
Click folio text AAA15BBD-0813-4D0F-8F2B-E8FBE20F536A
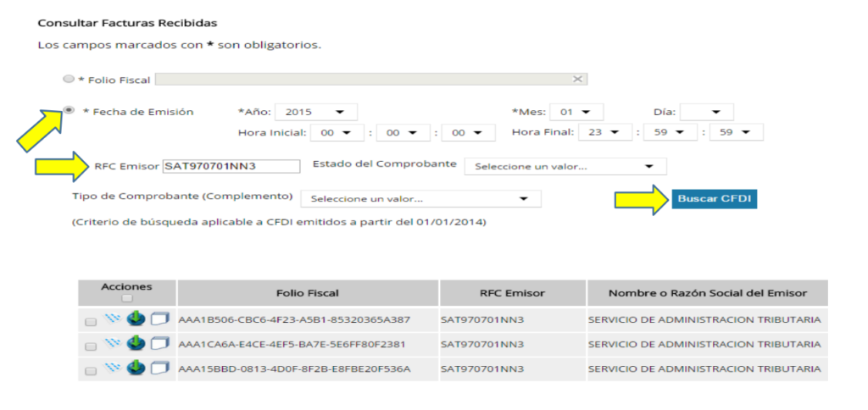(x=294, y=368)
